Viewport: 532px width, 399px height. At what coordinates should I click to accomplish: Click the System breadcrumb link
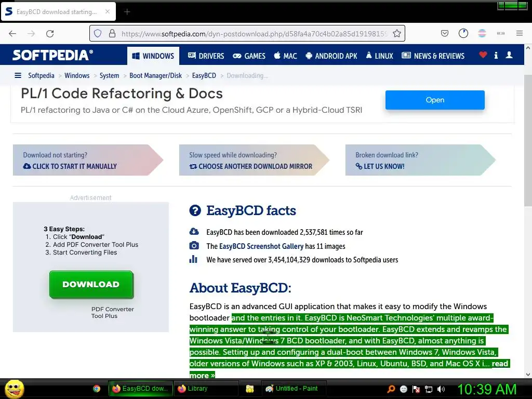pos(109,75)
